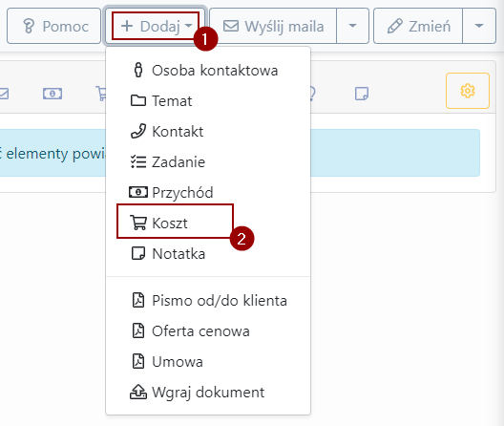
Task: Select Osoba kontaktowa from menu
Action: click(208, 71)
